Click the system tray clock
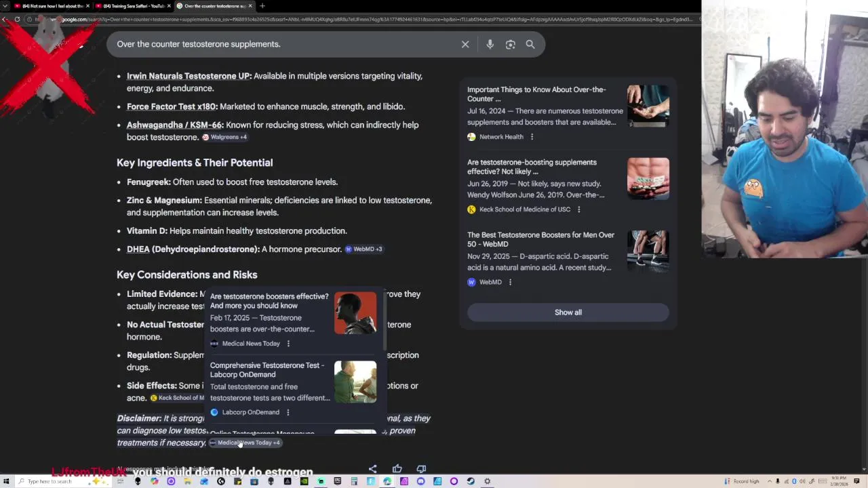The height and width of the screenshot is (488, 868). [840, 481]
